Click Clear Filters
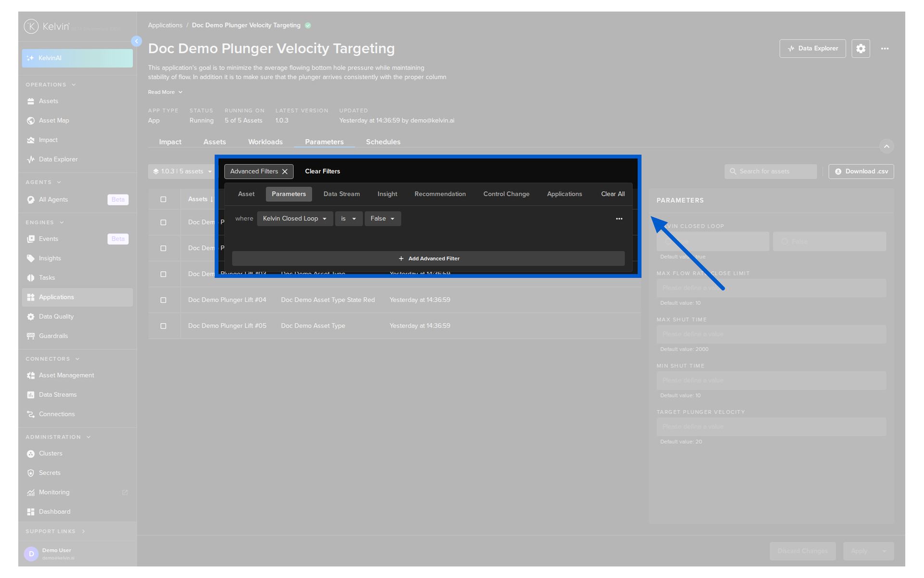This screenshot has height=578, width=924. click(x=322, y=171)
